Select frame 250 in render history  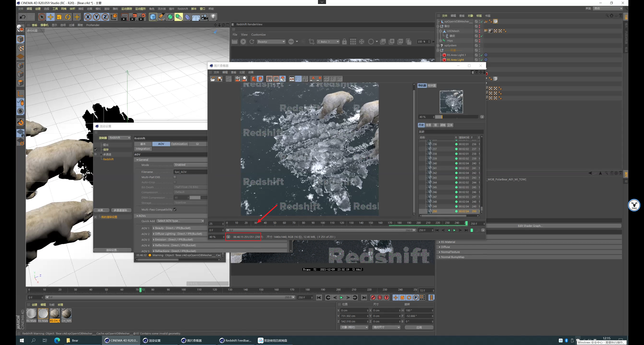(435, 211)
